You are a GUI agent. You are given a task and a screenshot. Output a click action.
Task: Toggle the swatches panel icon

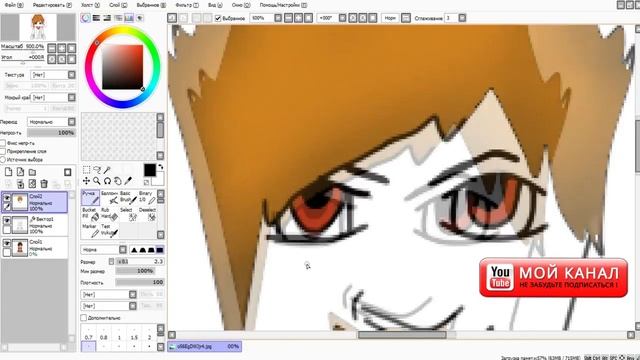129,18
